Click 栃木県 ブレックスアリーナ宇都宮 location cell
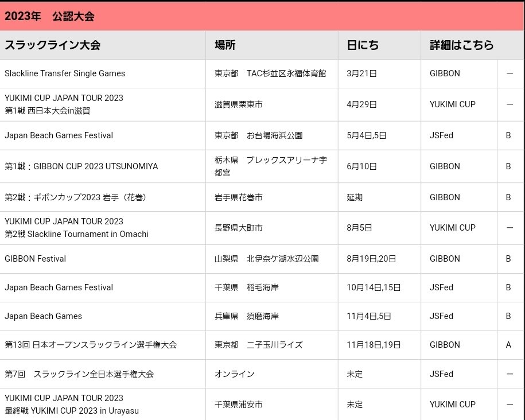The height and width of the screenshot is (420, 525). (271, 166)
